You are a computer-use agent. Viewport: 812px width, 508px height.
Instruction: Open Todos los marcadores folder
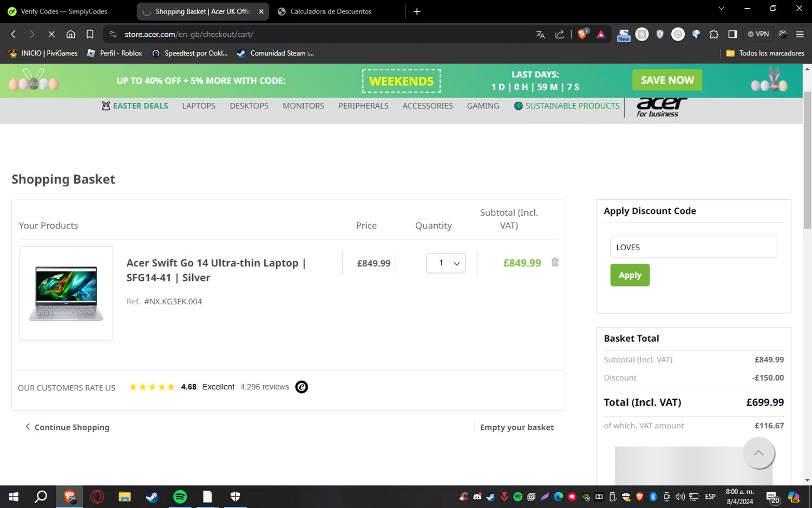coord(765,53)
